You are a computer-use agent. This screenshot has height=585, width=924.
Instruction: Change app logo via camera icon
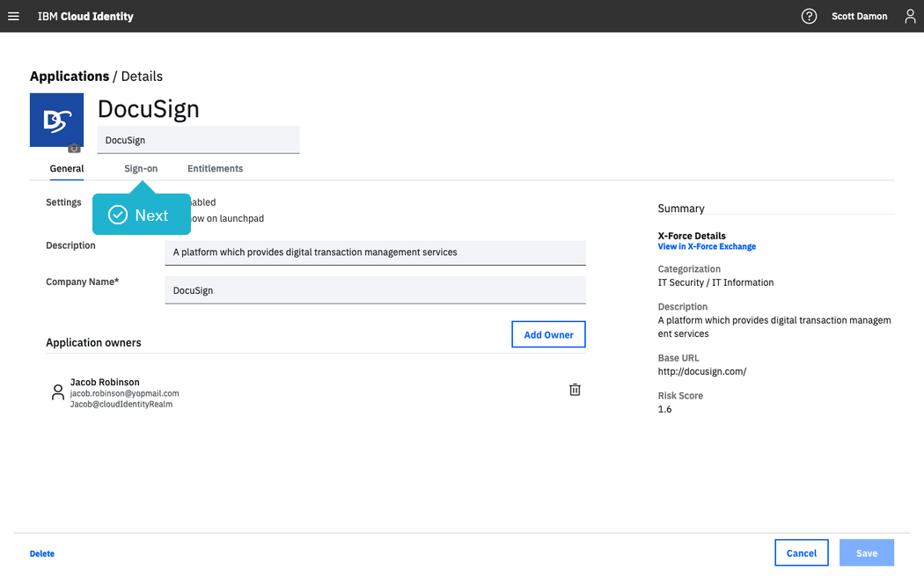pos(74,148)
